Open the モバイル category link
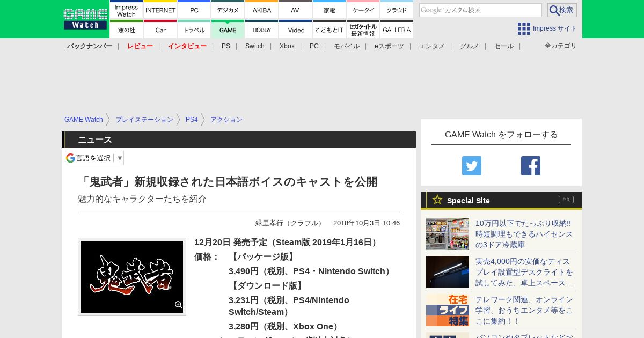The height and width of the screenshot is (338, 644). pos(347,46)
